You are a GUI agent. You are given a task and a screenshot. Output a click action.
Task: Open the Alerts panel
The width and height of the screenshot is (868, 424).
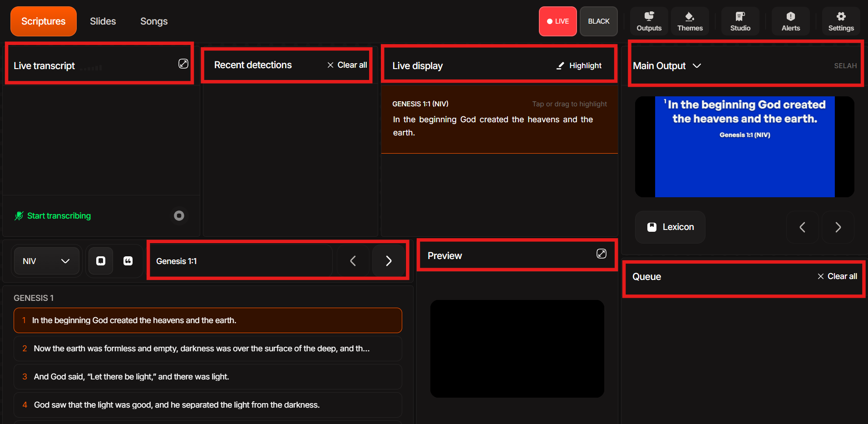790,21
